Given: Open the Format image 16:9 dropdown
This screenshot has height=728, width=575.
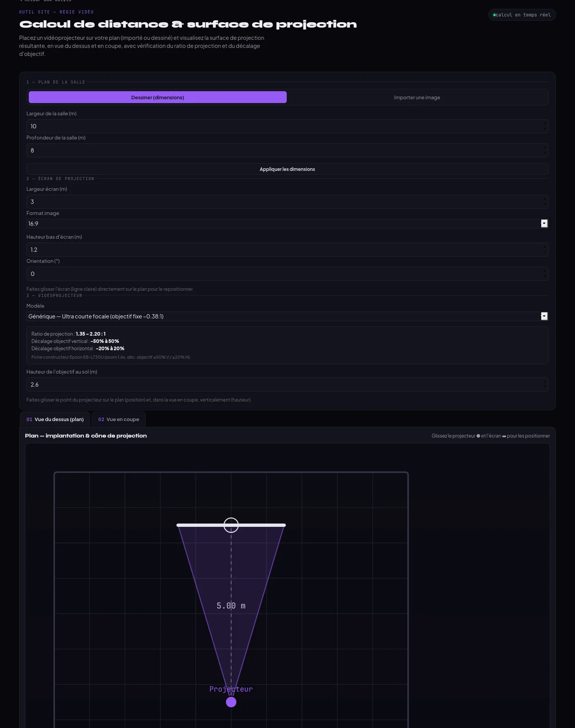Looking at the screenshot, I should (x=287, y=223).
